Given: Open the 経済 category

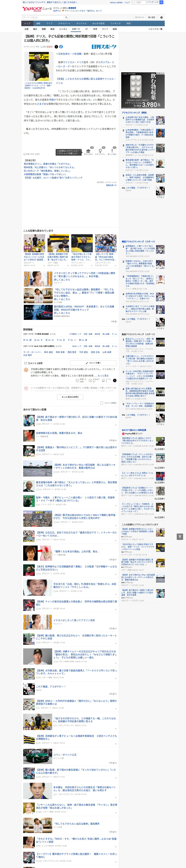Looking at the screenshot, I should (x=52, y=29).
